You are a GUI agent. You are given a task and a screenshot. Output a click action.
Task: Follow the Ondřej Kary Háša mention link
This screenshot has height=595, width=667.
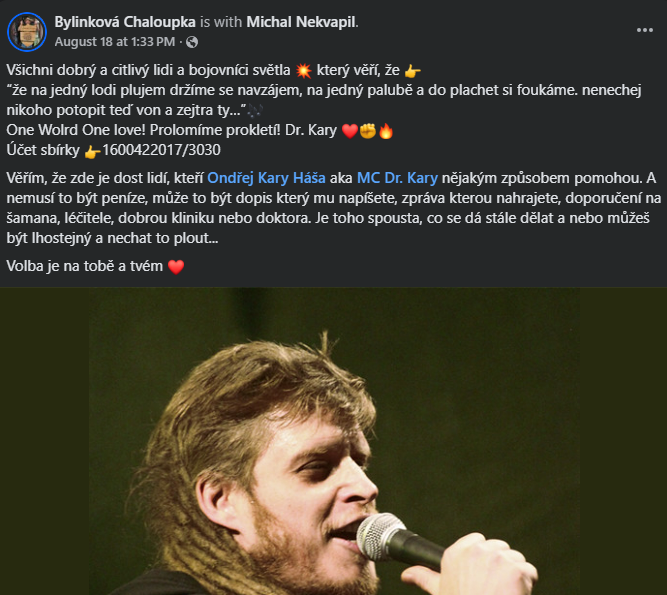266,178
